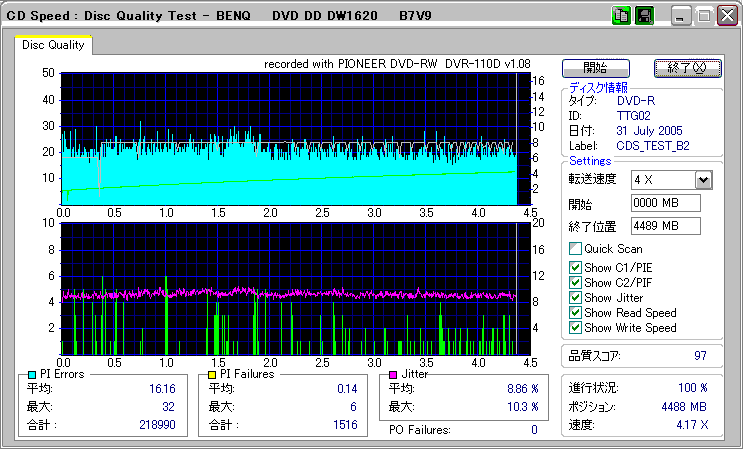Enable the Quick Scan checkbox
The image size is (743, 449).
click(x=575, y=249)
